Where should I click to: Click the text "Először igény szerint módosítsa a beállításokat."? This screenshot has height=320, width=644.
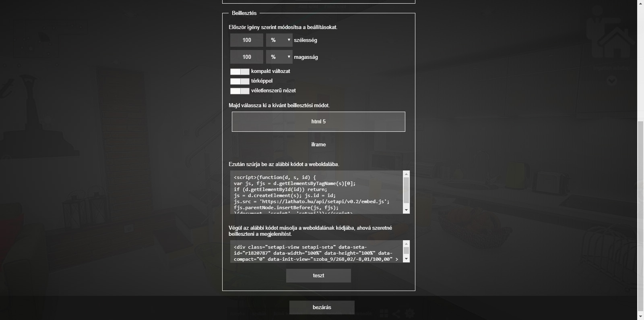tap(283, 27)
